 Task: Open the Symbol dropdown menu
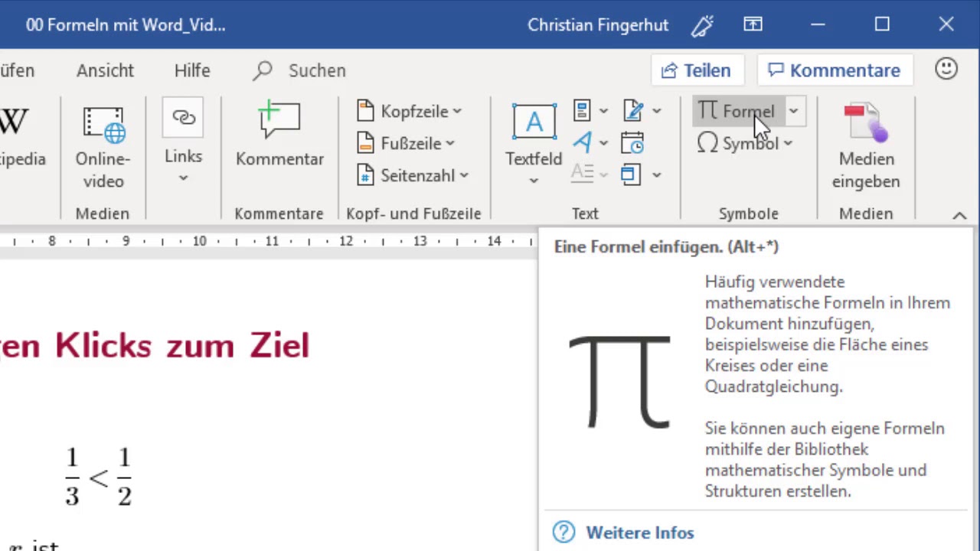coord(744,143)
